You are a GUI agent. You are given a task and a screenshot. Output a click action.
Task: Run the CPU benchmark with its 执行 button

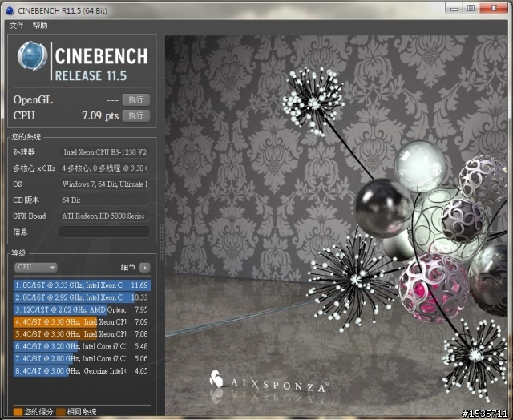[136, 115]
